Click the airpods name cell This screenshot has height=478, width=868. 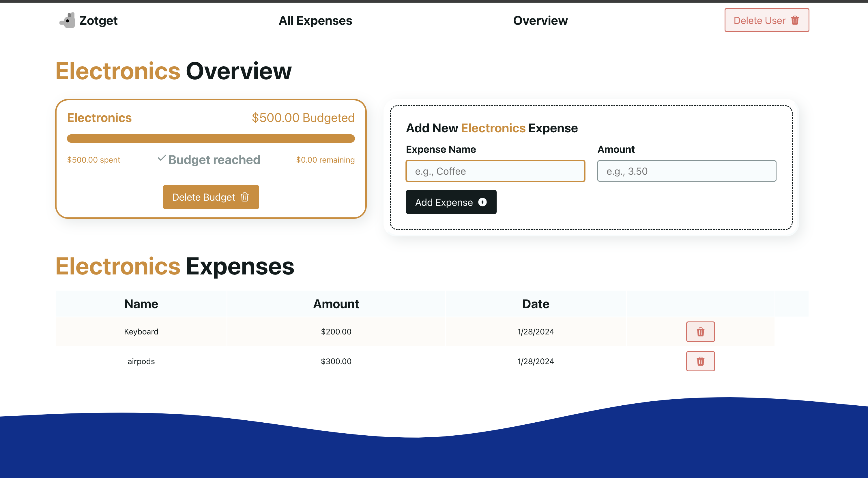(x=141, y=361)
